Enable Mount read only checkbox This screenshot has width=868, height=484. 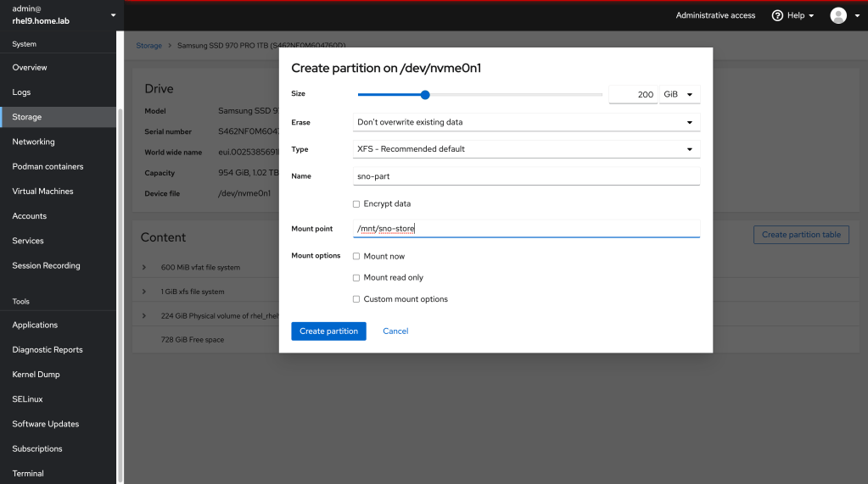(x=356, y=278)
